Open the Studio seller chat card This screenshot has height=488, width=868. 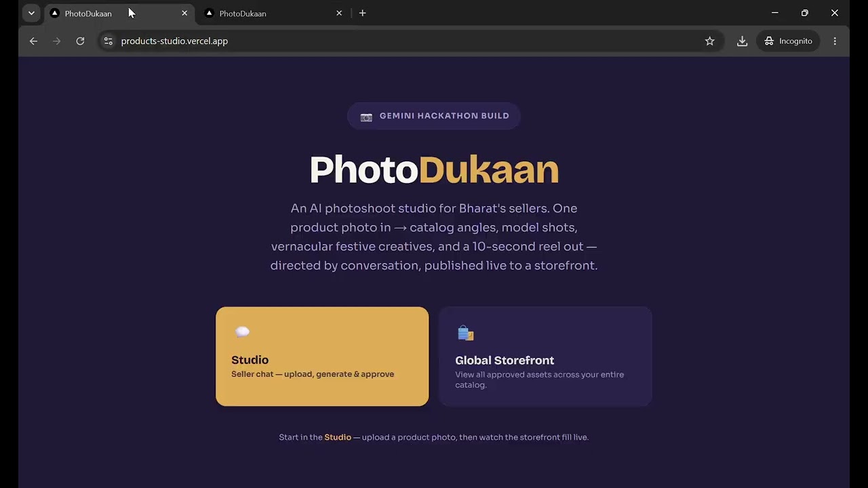(322, 357)
